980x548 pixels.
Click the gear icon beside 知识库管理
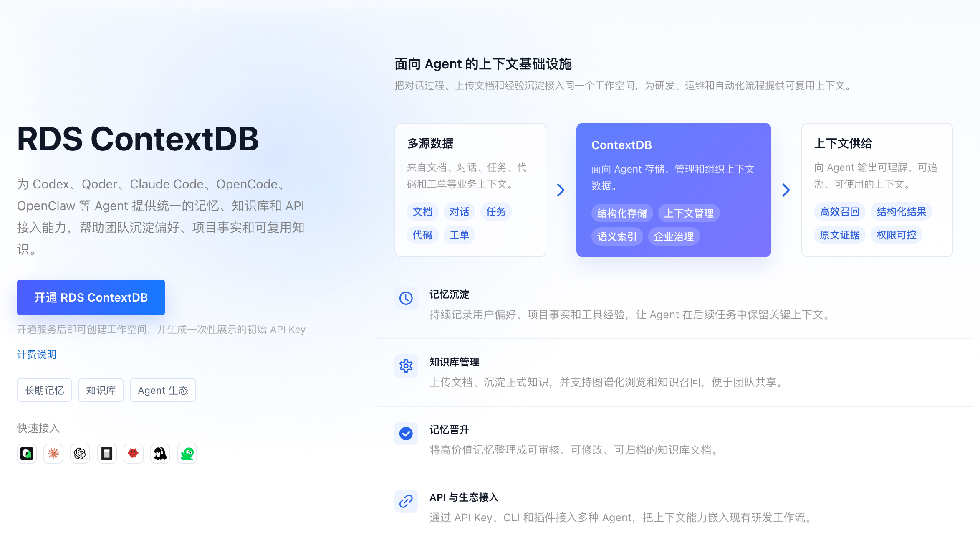406,366
